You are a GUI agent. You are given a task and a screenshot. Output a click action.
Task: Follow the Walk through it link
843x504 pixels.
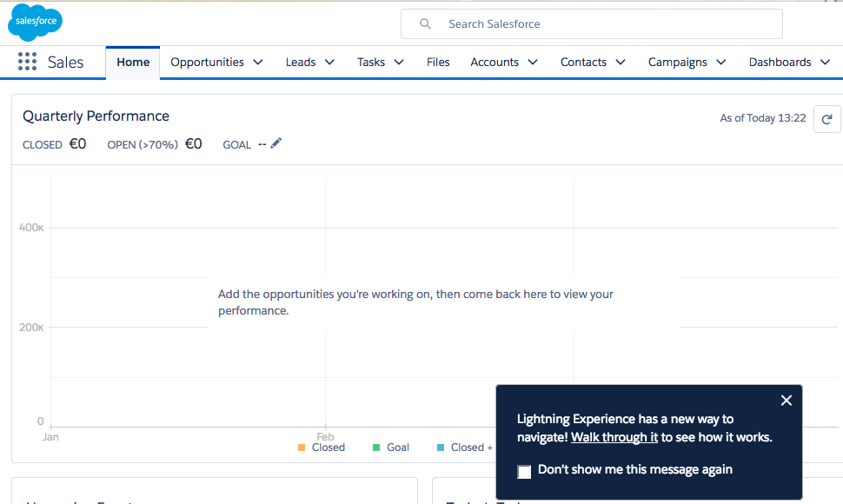[614, 437]
